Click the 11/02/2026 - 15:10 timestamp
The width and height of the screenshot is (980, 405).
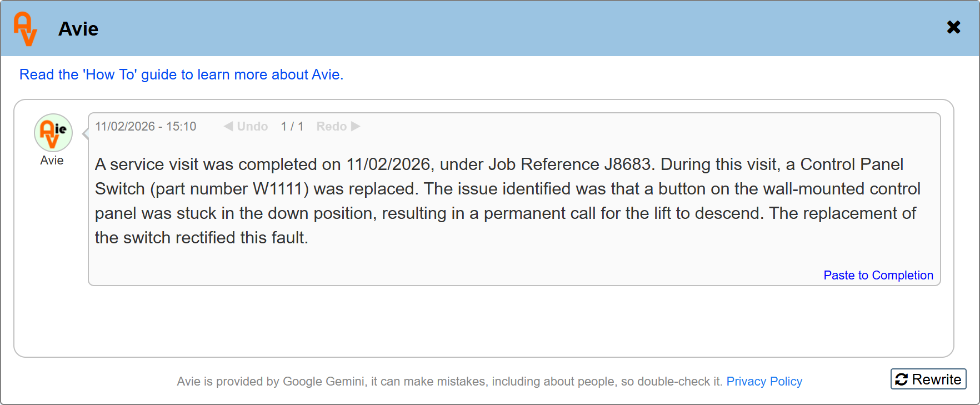[146, 127]
